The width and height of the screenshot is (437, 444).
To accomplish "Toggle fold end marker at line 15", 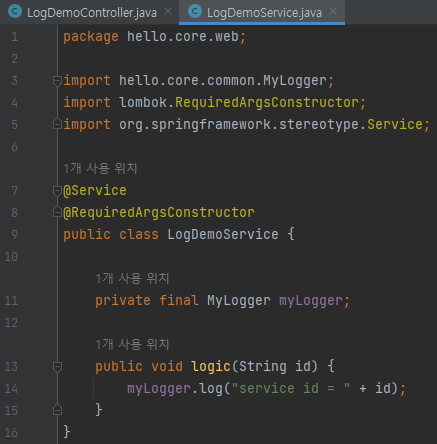I will tap(57, 410).
